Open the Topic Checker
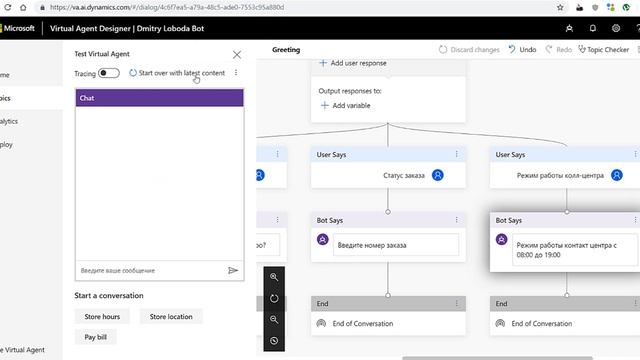The image size is (640, 360). click(604, 50)
